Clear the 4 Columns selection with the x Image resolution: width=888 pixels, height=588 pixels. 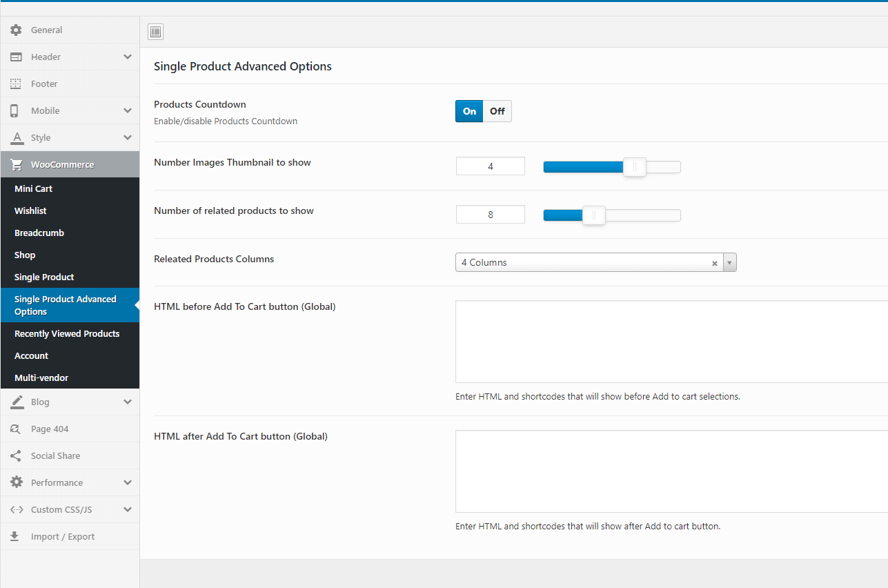[x=715, y=263]
